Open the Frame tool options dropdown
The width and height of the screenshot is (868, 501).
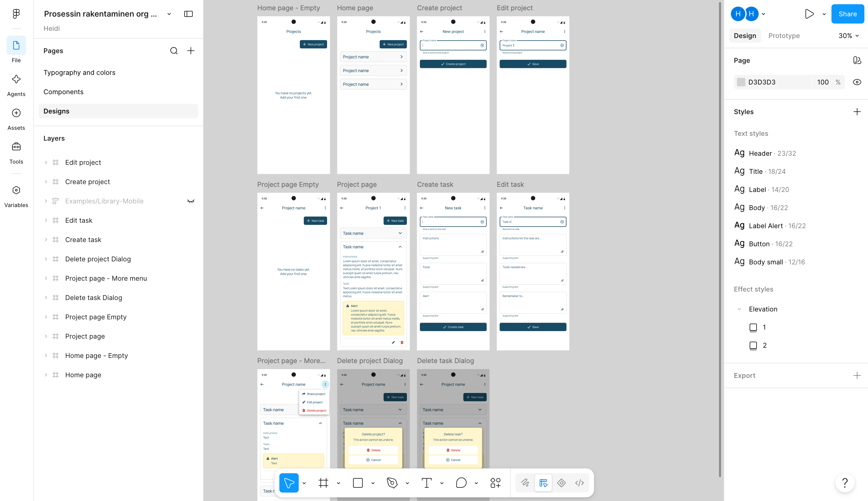(x=339, y=483)
